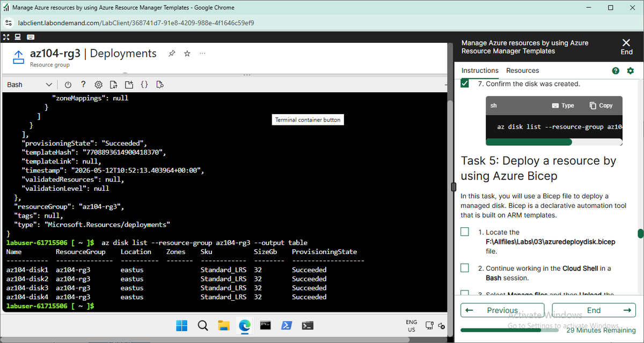Open a new Cloud Shell session
Screen dimensions: 644x343
[x=129, y=85]
